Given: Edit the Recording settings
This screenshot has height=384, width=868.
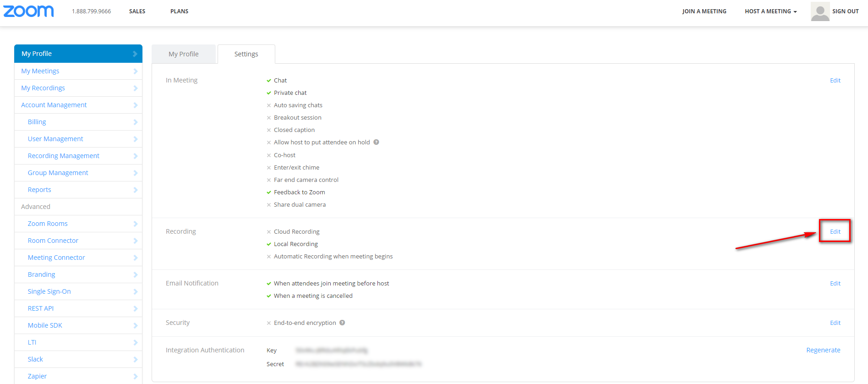Looking at the screenshot, I should pos(835,231).
